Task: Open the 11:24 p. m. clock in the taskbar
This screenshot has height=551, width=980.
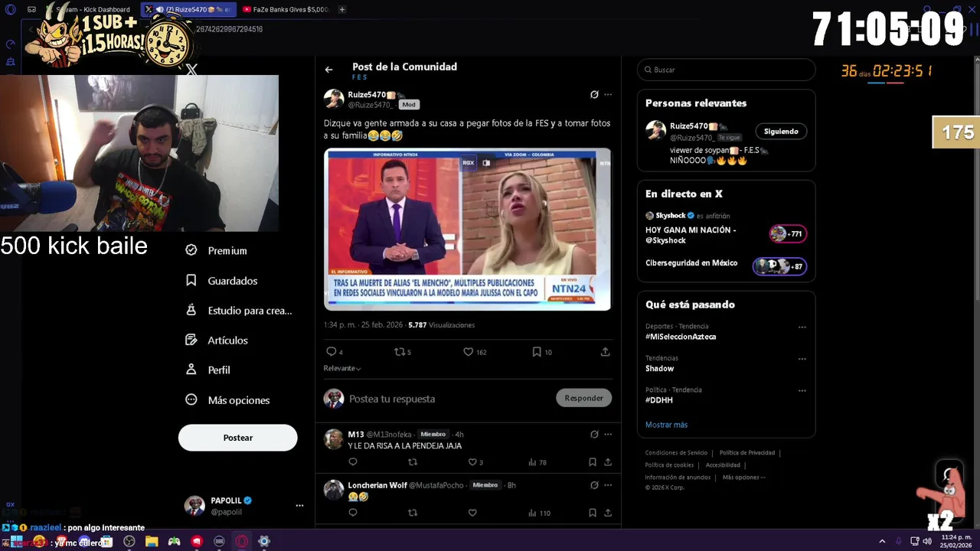Action: point(955,541)
